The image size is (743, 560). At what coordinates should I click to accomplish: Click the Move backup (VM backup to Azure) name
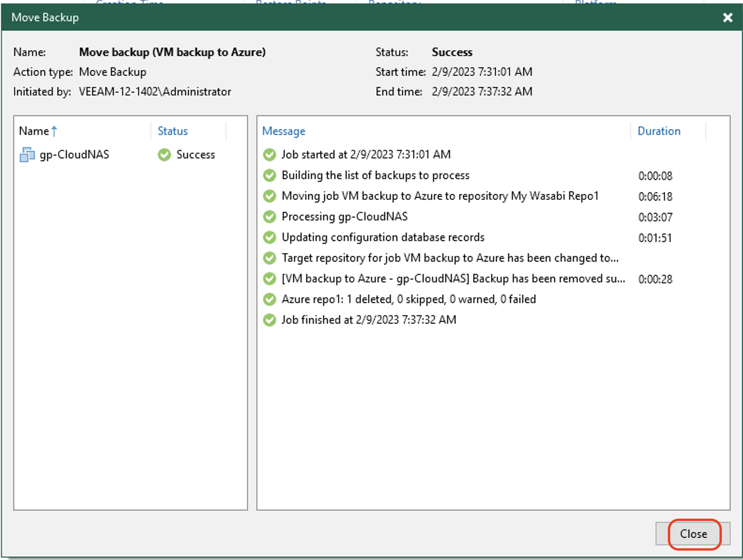172,52
